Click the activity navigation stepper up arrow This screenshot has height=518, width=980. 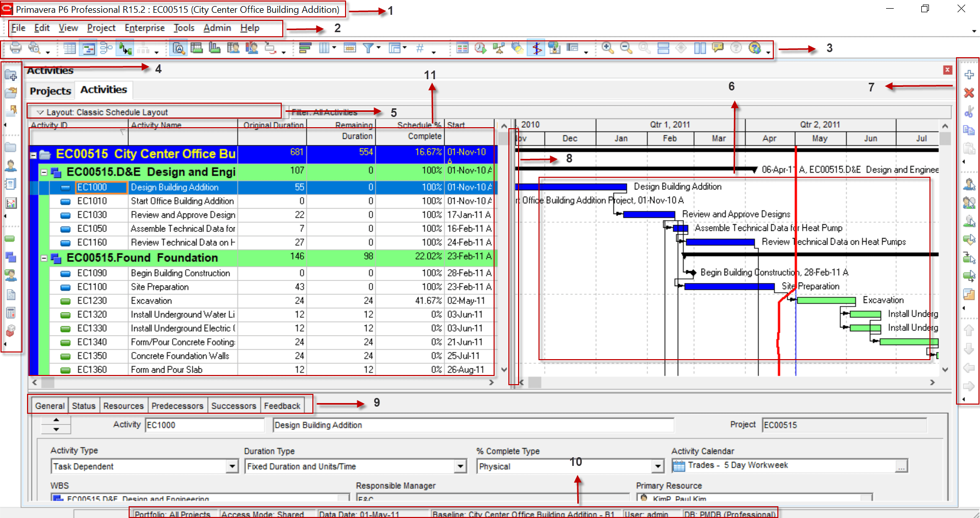click(56, 420)
